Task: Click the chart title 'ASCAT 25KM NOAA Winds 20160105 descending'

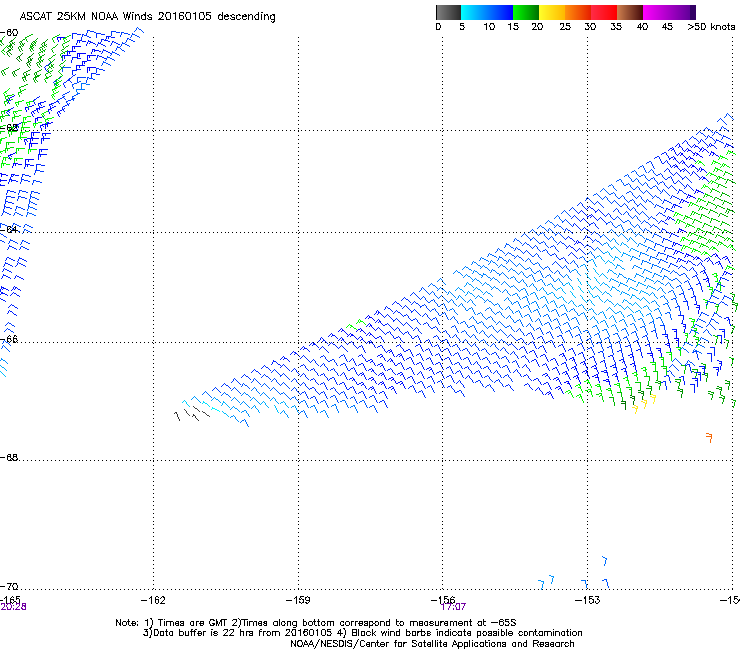Action: tap(147, 16)
